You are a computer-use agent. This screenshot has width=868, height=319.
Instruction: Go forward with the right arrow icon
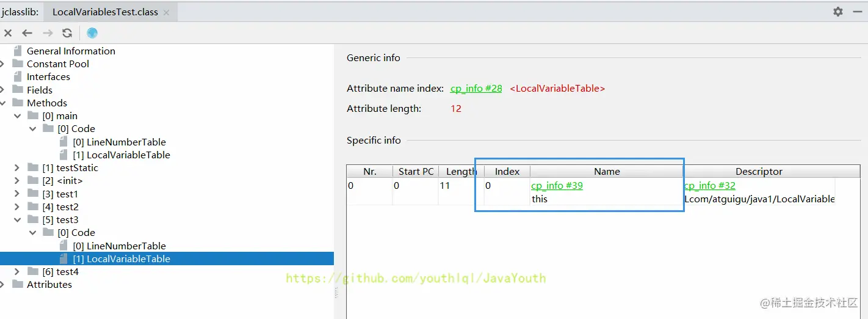point(48,33)
